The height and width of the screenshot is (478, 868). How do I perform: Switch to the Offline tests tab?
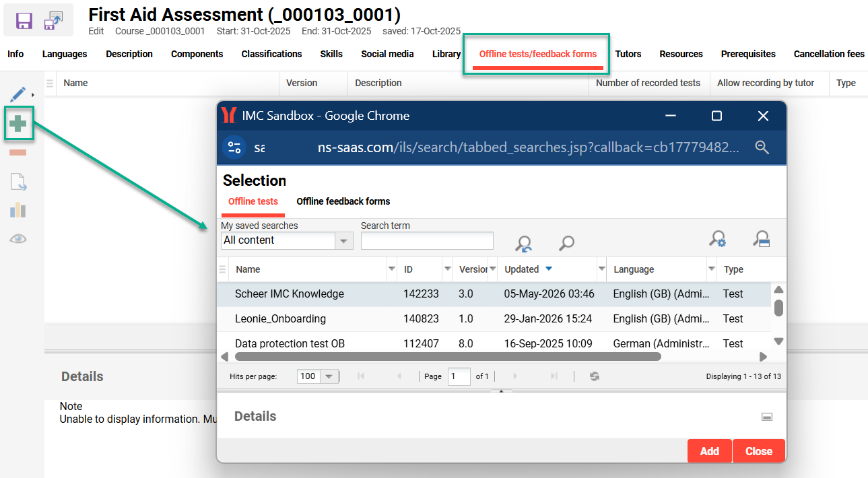point(253,201)
